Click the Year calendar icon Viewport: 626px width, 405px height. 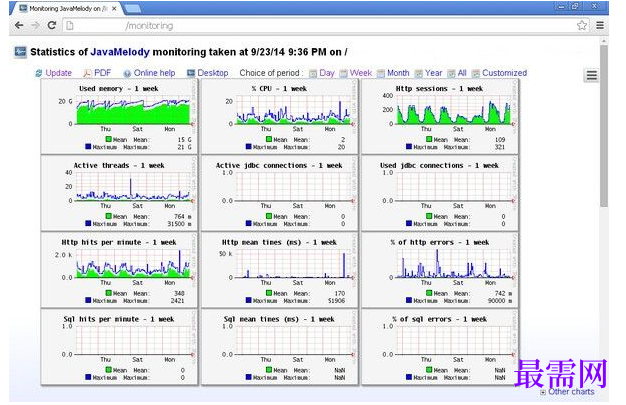(x=418, y=73)
